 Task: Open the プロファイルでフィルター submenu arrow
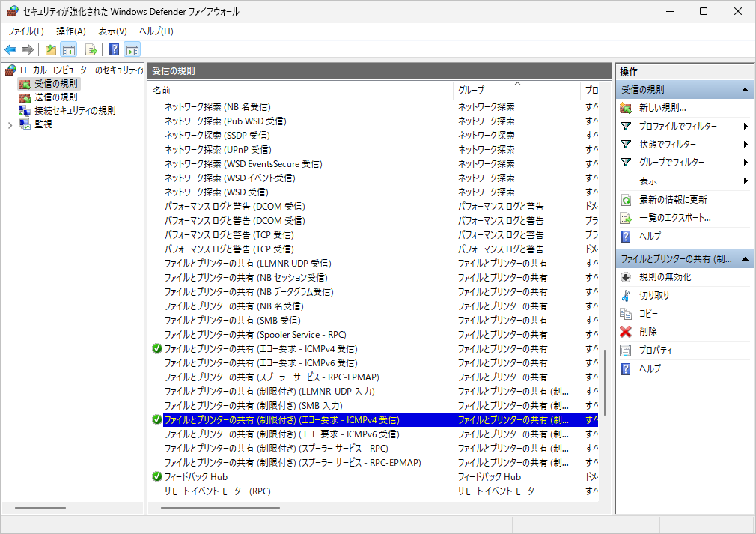click(746, 127)
